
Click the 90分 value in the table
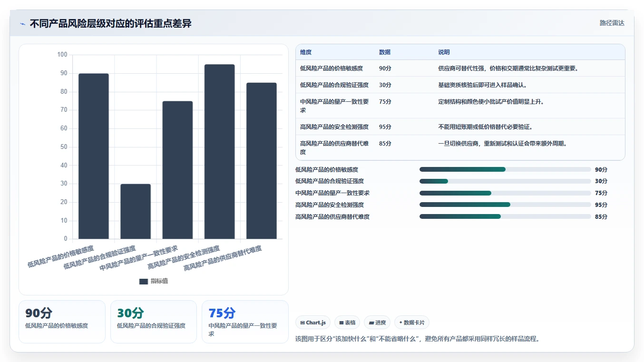tap(385, 68)
